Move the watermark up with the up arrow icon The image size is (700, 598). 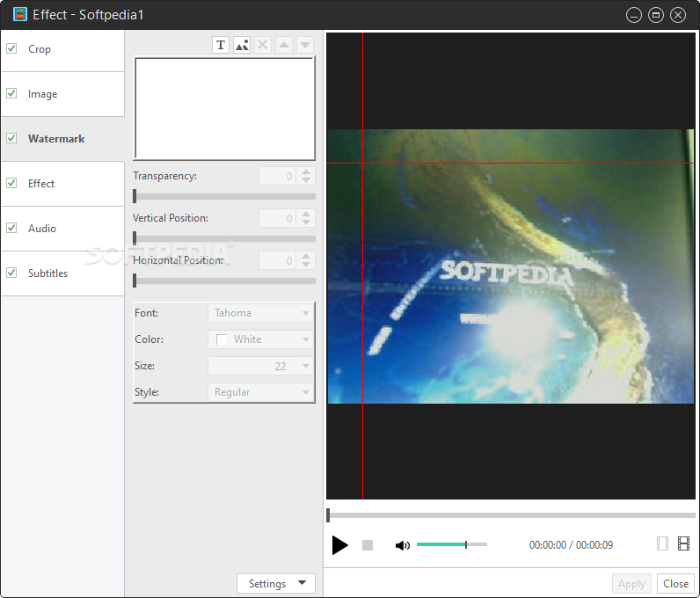point(284,45)
